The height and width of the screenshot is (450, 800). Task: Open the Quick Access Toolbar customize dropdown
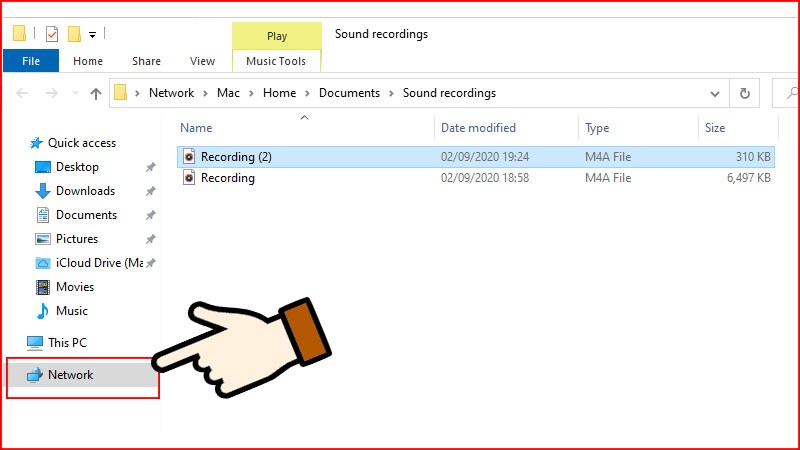(x=93, y=34)
